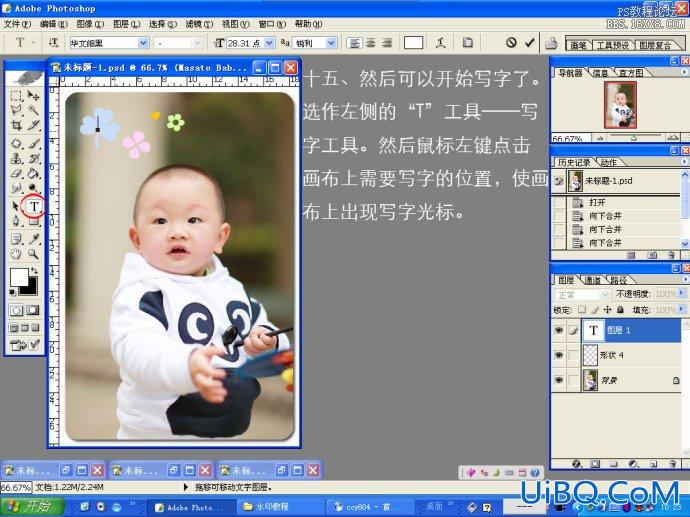Select the Hand tool
This screenshot has width=690, height=517.
click(16, 254)
